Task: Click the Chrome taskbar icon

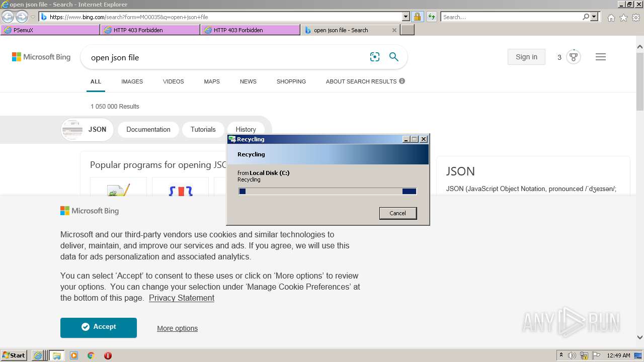Action: [91, 355]
